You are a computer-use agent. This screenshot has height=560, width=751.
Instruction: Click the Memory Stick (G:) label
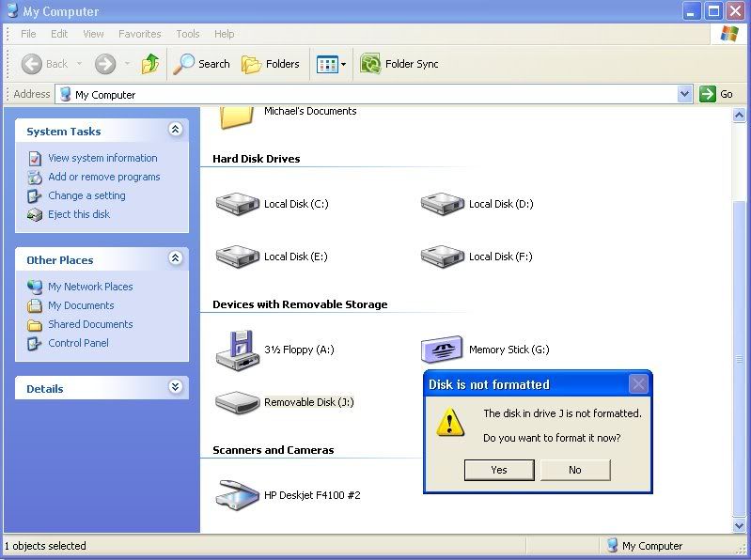point(509,350)
